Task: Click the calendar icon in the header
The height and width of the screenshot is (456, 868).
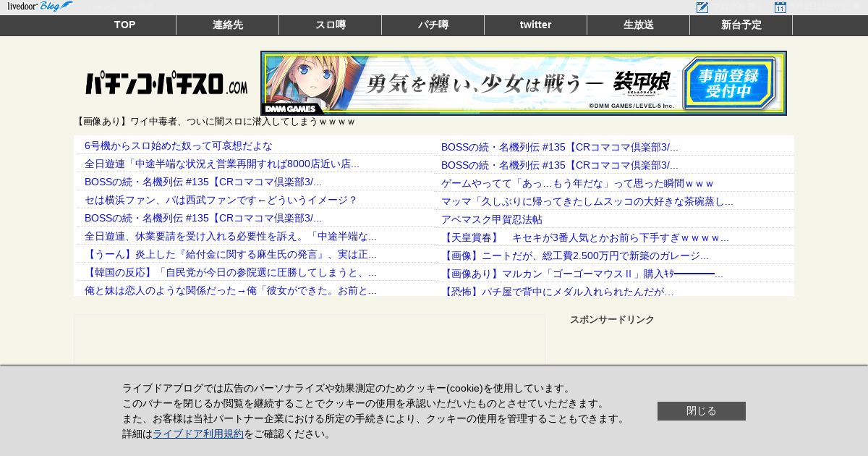Action: (x=780, y=7)
